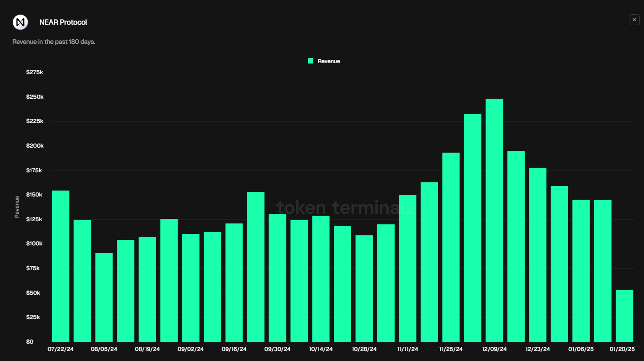The width and height of the screenshot is (644, 361).
Task: Click the 01/20/25 x-axis date label
Action: click(623, 349)
